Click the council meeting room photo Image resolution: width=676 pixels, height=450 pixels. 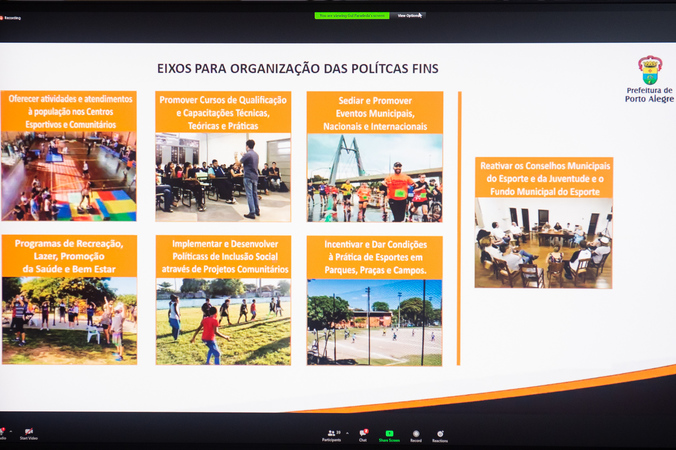(x=544, y=243)
